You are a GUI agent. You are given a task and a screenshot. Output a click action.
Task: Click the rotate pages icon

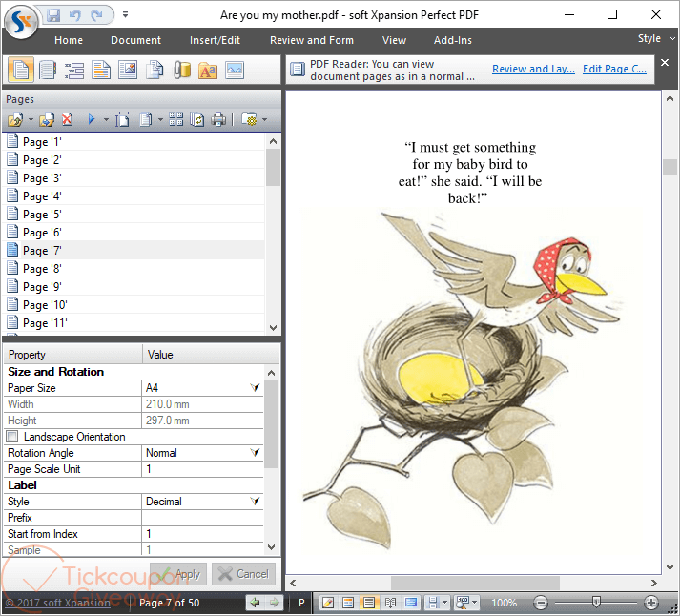pos(196,119)
